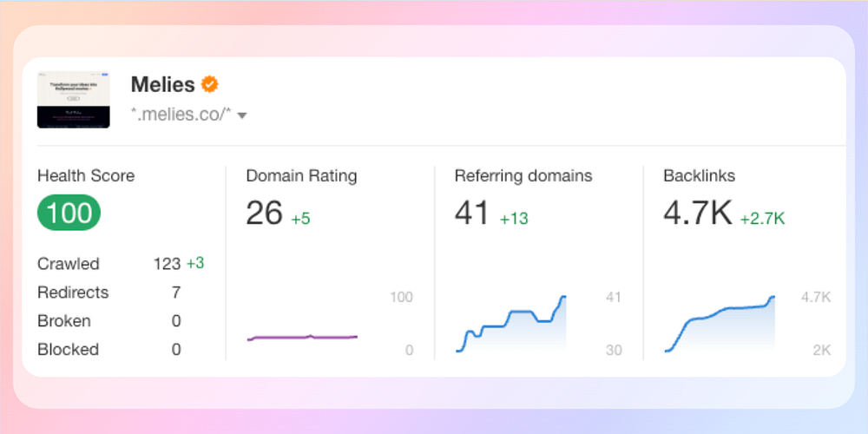Click the +3 crawled change value
The image size is (868, 434).
pos(195,264)
